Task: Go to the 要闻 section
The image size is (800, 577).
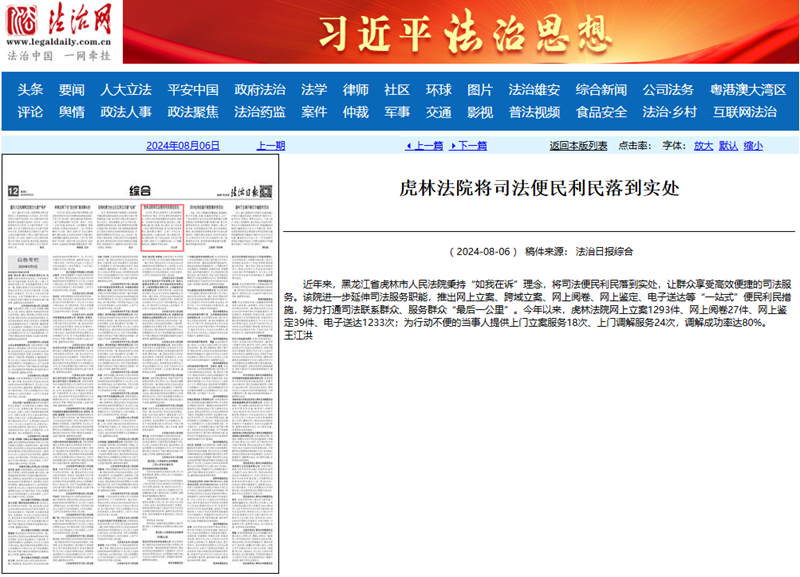Action: 71,90
